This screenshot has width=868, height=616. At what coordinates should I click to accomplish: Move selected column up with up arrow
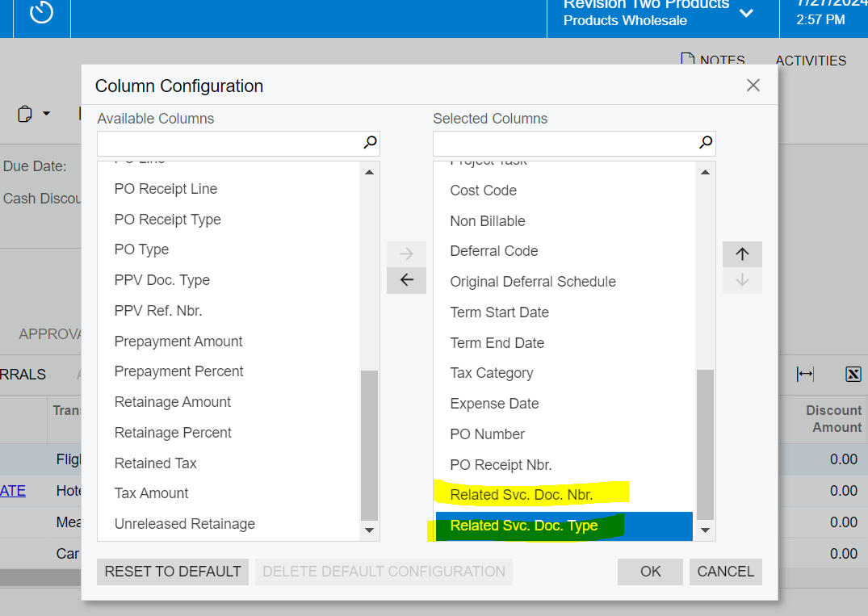pos(742,254)
